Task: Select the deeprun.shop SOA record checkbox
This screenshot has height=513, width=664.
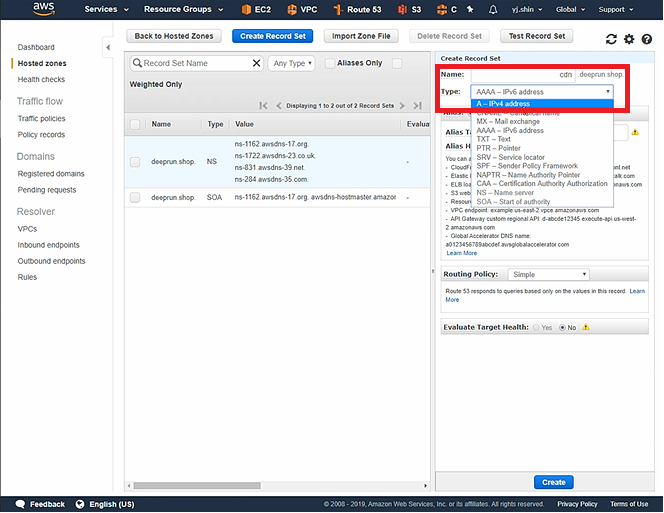Action: [x=135, y=197]
